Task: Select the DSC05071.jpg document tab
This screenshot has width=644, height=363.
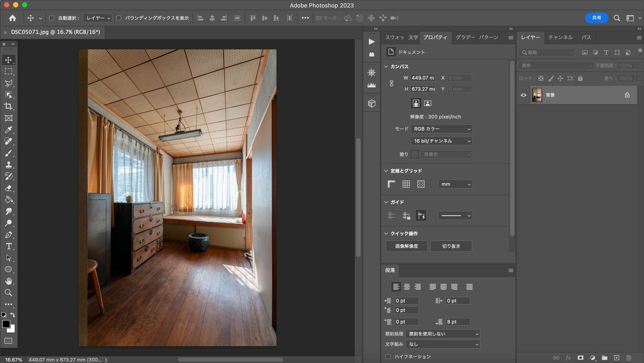Action: [55, 32]
